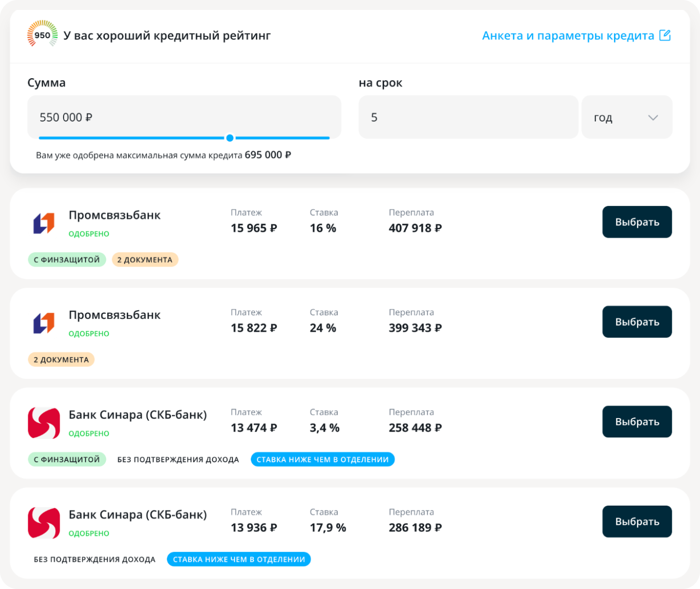Click the term field showing 5
Viewport: 700px width, 589px height.
(468, 117)
